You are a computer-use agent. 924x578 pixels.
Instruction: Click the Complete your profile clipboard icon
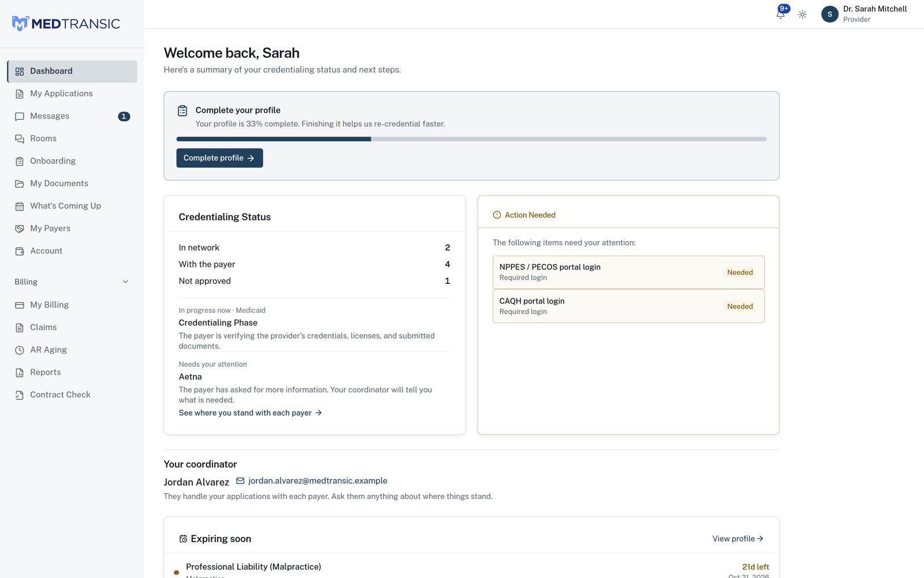point(182,110)
